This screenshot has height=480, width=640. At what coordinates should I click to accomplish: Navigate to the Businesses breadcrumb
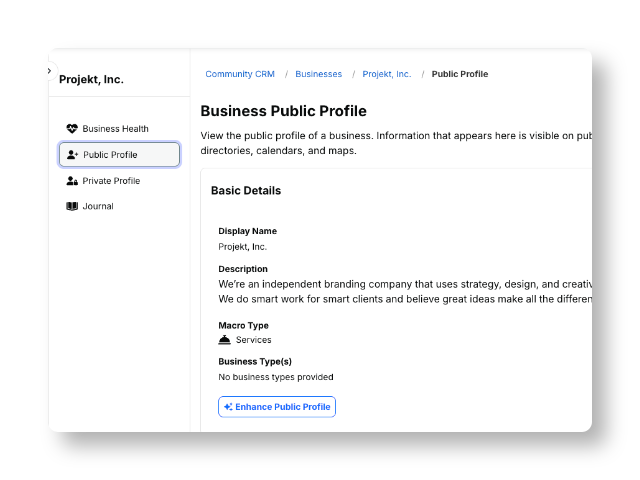pyautogui.click(x=319, y=74)
